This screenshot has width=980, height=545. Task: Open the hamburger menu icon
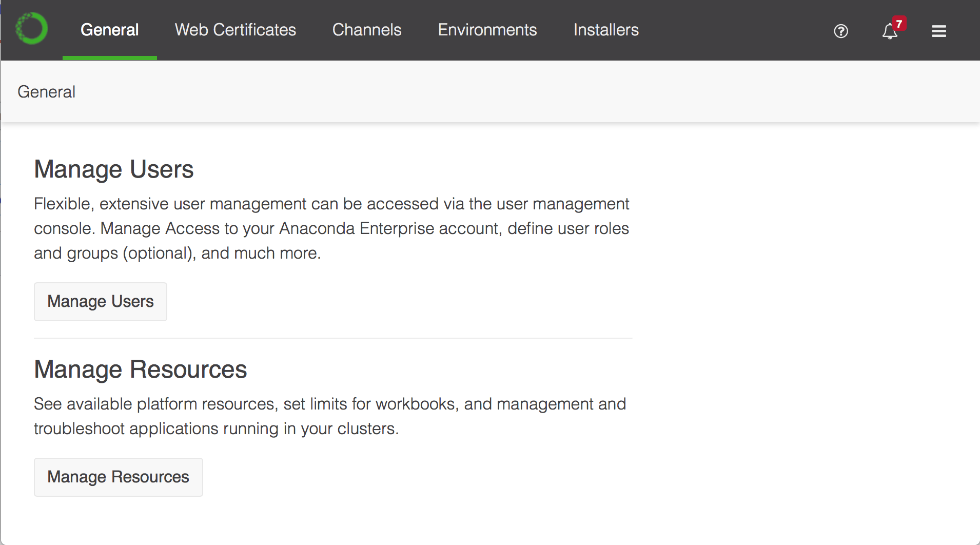pyautogui.click(x=939, y=31)
